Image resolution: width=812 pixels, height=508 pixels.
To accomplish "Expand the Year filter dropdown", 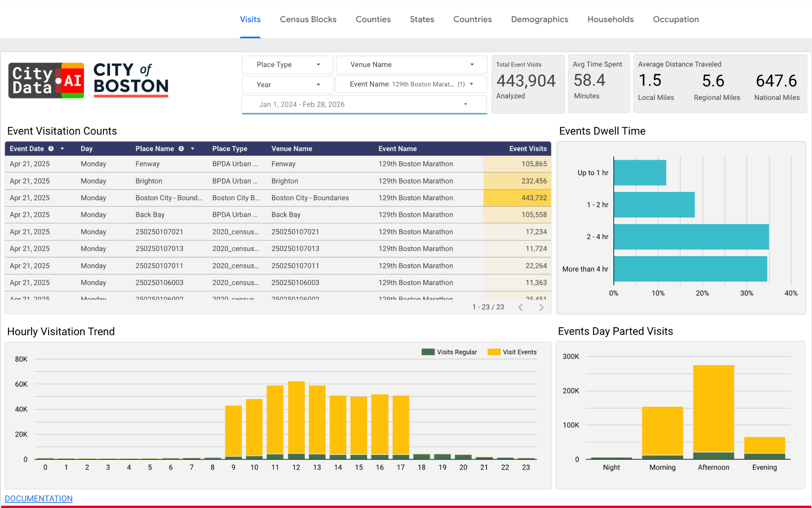I will (x=287, y=84).
